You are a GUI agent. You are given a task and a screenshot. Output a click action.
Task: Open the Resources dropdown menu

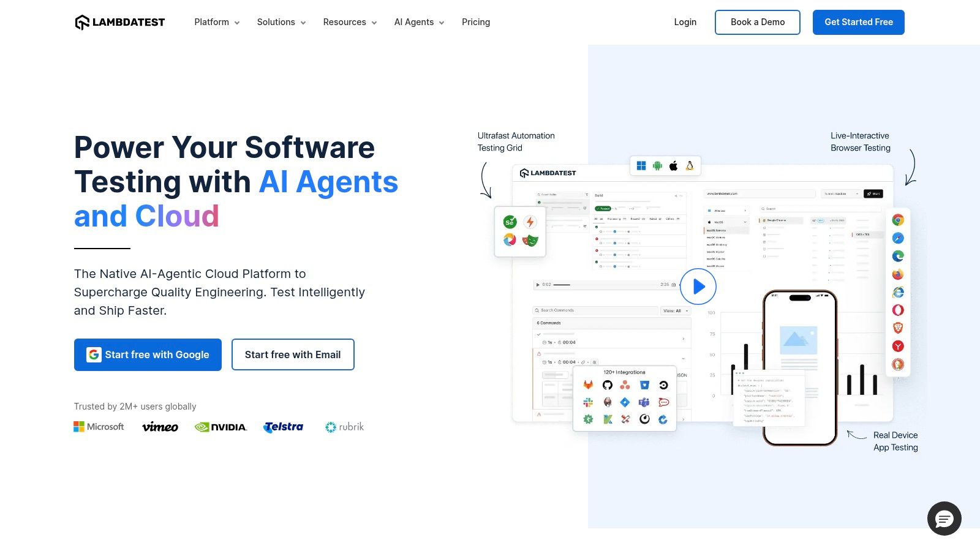click(x=350, y=22)
